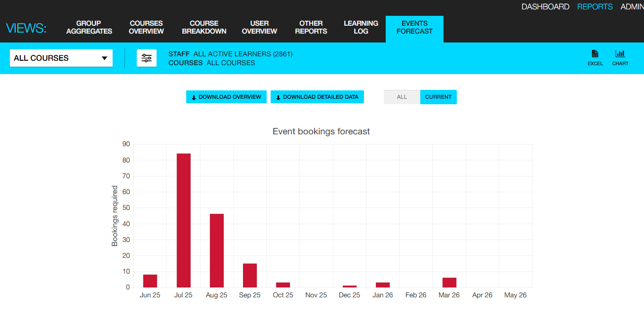Click the Mar 26 chart bar
The height and width of the screenshot is (324, 644).
tap(449, 283)
